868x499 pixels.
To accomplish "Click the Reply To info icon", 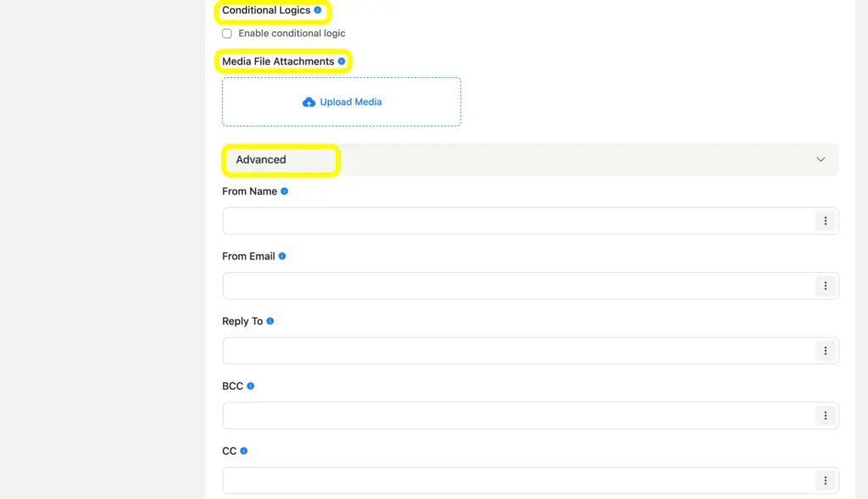I will [270, 321].
